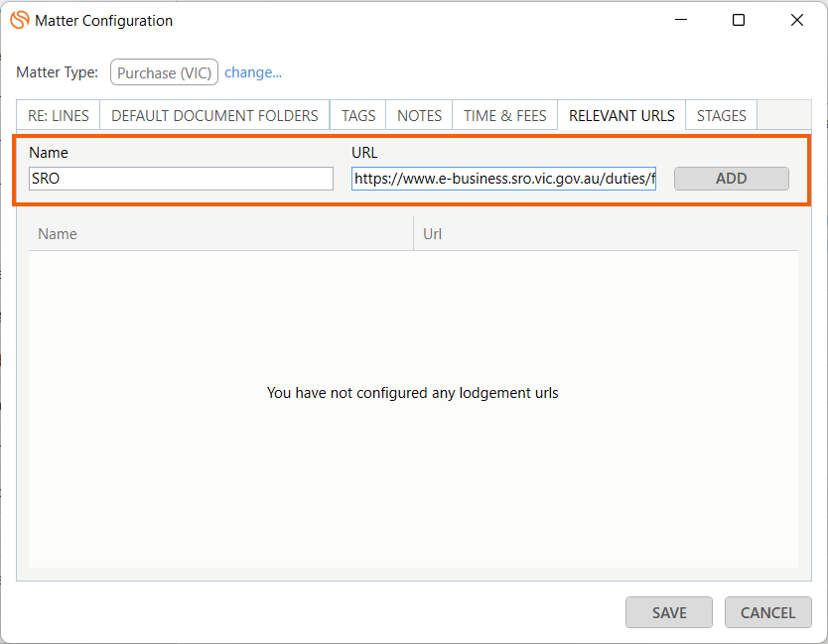Select the NOTES tab

[419, 115]
